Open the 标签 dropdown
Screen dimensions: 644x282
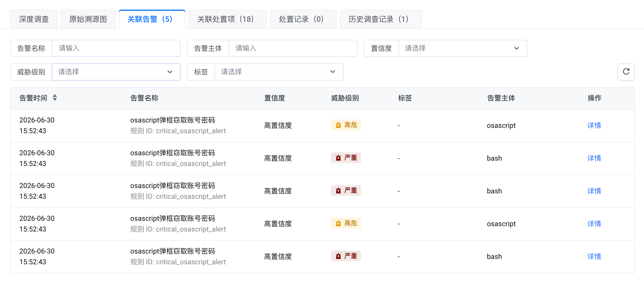pyautogui.click(x=279, y=72)
